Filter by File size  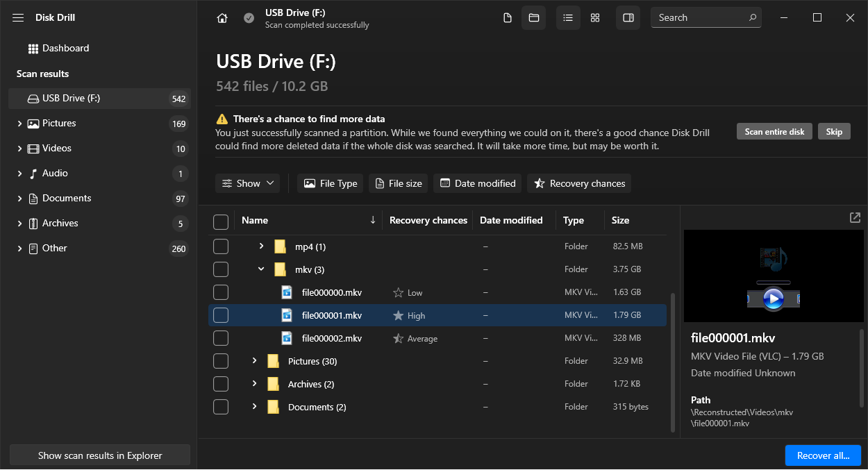(399, 183)
